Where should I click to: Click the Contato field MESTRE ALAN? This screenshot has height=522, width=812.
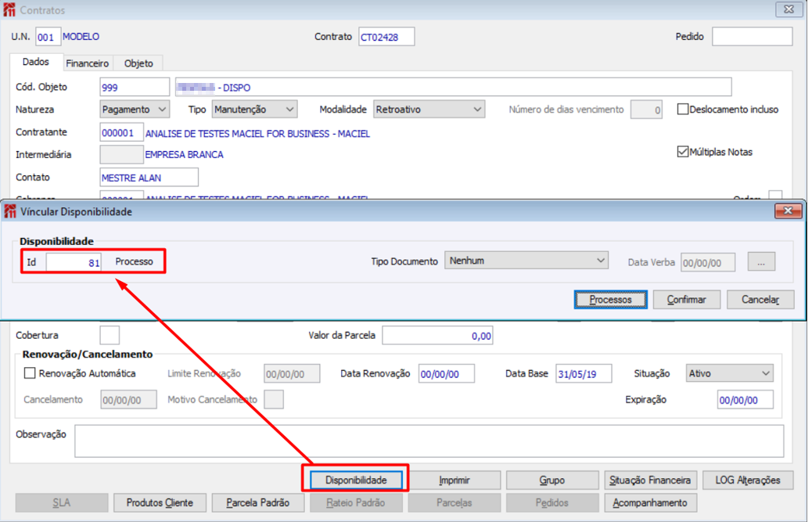149,177
